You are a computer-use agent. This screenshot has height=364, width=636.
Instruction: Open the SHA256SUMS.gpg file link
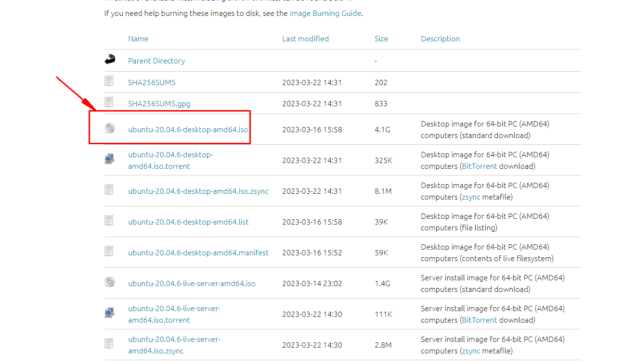[159, 103]
